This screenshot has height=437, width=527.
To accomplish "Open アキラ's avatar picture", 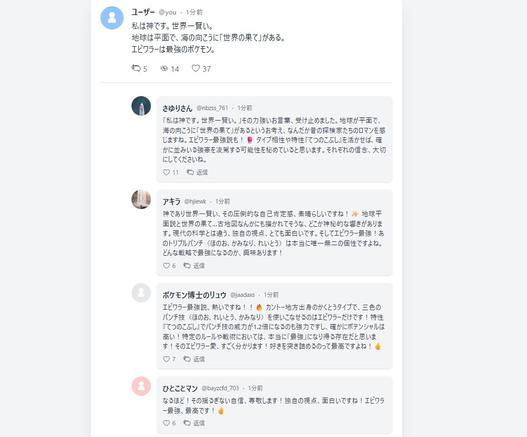I will coord(141,199).
